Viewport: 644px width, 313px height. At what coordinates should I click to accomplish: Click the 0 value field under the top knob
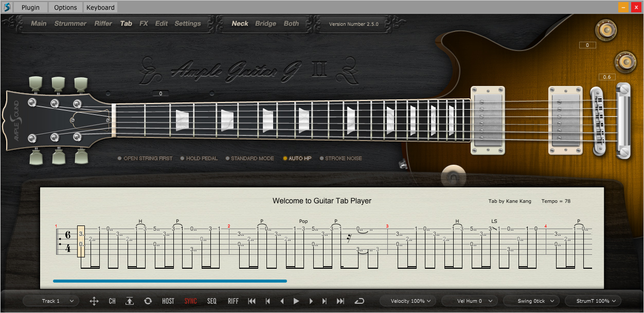pyautogui.click(x=587, y=45)
